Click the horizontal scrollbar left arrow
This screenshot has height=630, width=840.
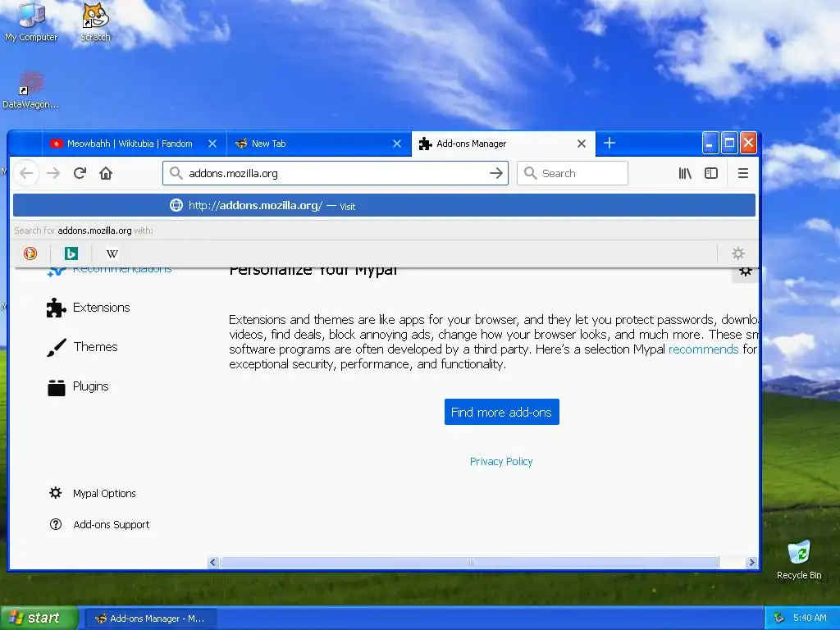[212, 562]
